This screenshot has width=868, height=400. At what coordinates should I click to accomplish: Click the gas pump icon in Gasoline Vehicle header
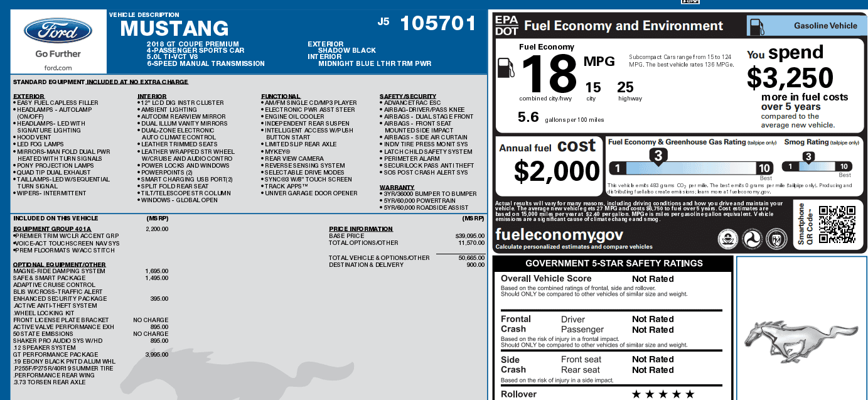(756, 26)
